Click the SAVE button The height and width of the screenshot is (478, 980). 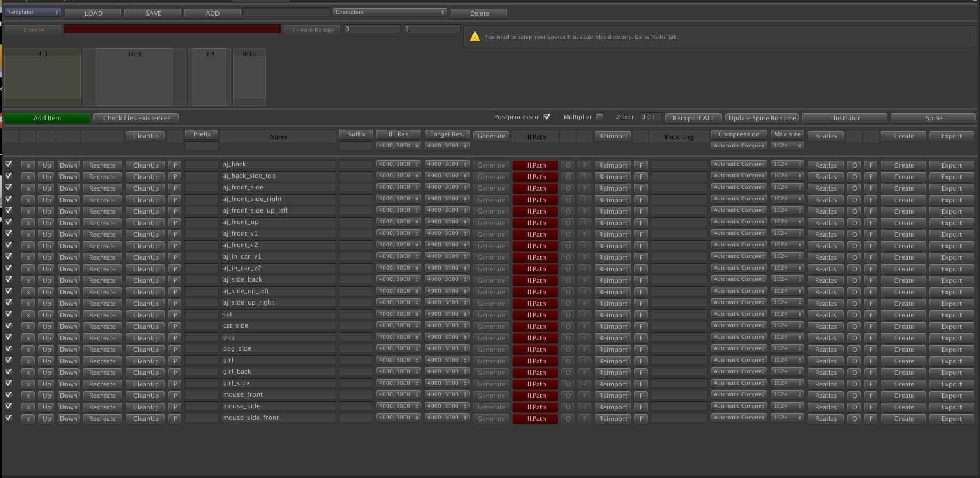pos(153,13)
